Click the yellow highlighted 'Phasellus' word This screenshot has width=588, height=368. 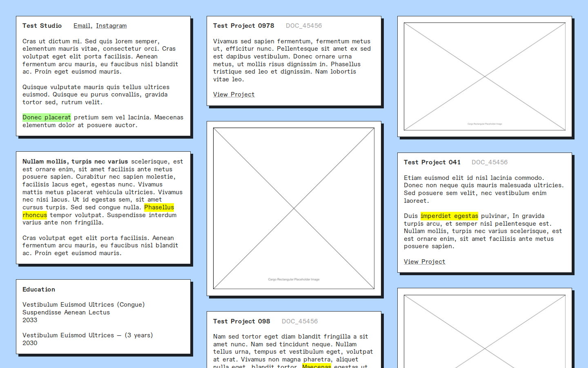[x=159, y=207]
